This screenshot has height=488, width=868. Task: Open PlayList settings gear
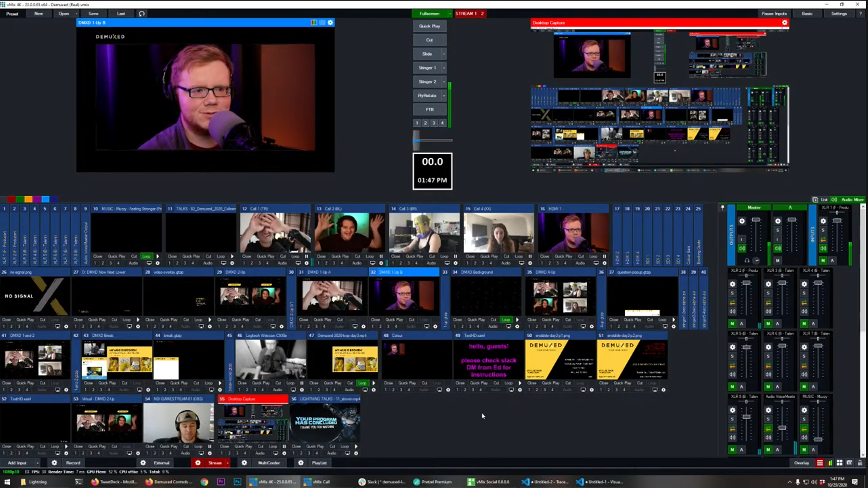point(301,463)
